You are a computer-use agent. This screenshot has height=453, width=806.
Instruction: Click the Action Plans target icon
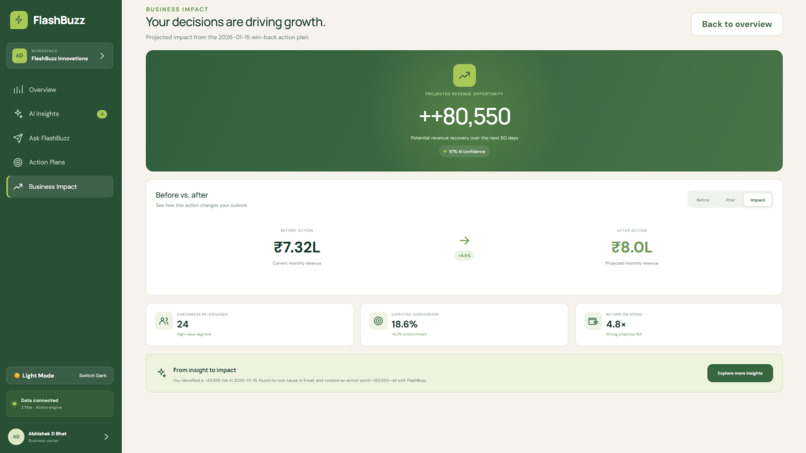(18, 162)
